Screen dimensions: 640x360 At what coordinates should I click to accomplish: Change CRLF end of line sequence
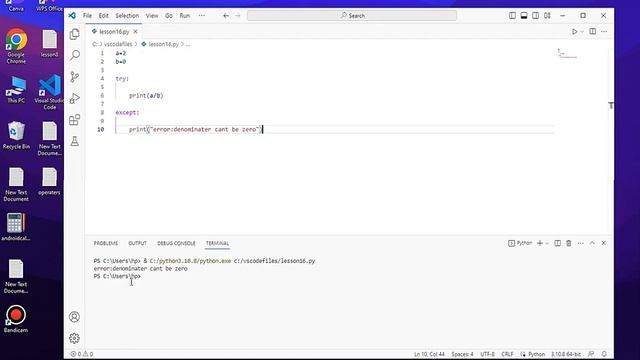(x=507, y=354)
